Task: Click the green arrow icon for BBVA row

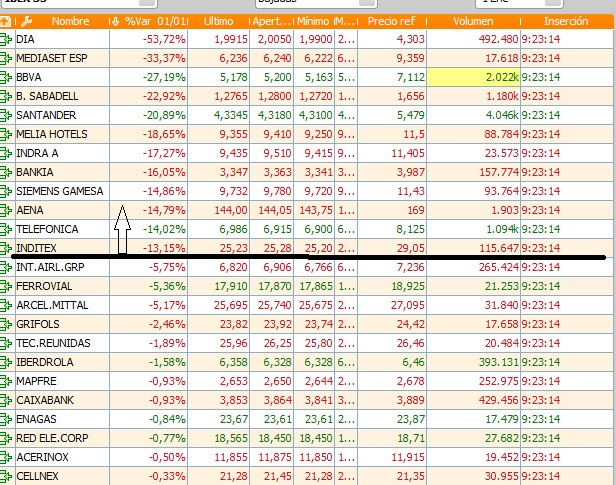Action: click(6, 77)
